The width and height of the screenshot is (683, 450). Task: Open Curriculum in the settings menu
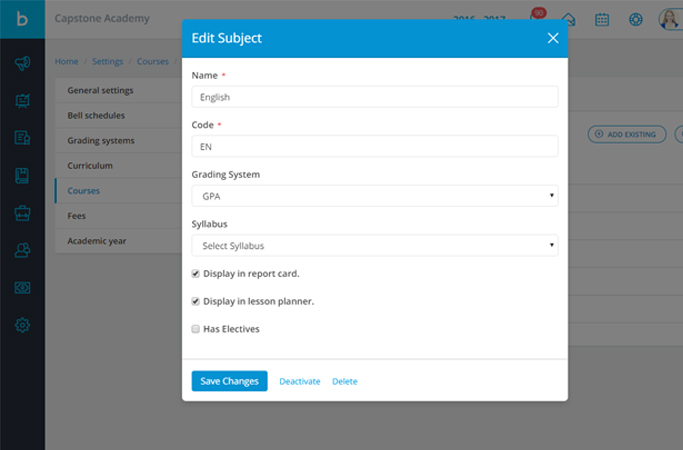[118, 166]
